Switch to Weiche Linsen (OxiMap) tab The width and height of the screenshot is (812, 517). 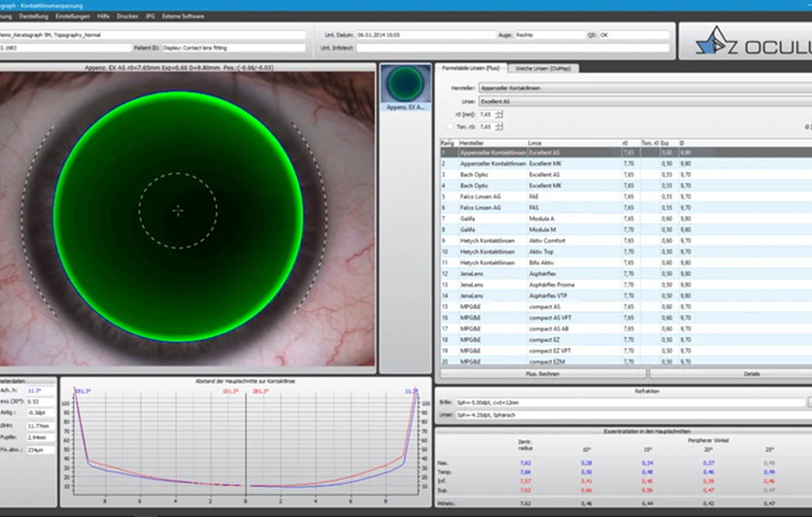pos(543,68)
